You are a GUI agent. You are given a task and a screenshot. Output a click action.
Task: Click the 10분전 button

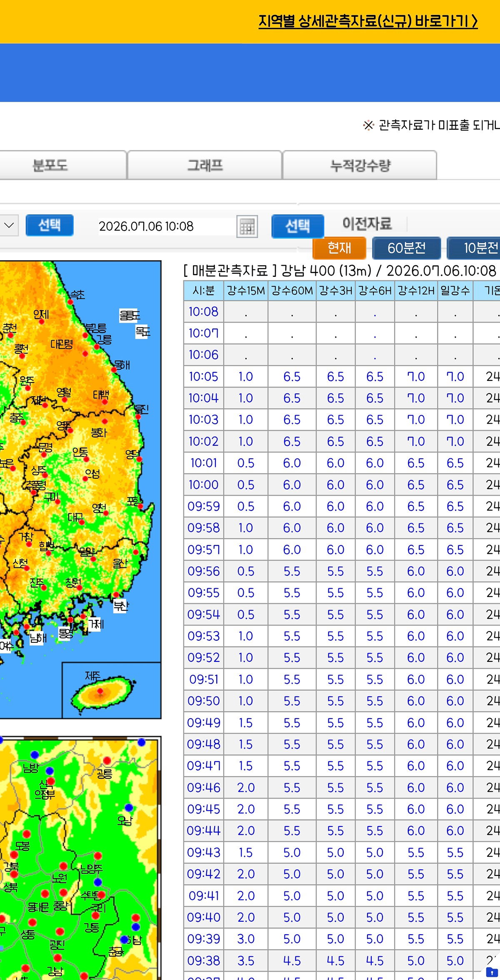[x=474, y=248]
